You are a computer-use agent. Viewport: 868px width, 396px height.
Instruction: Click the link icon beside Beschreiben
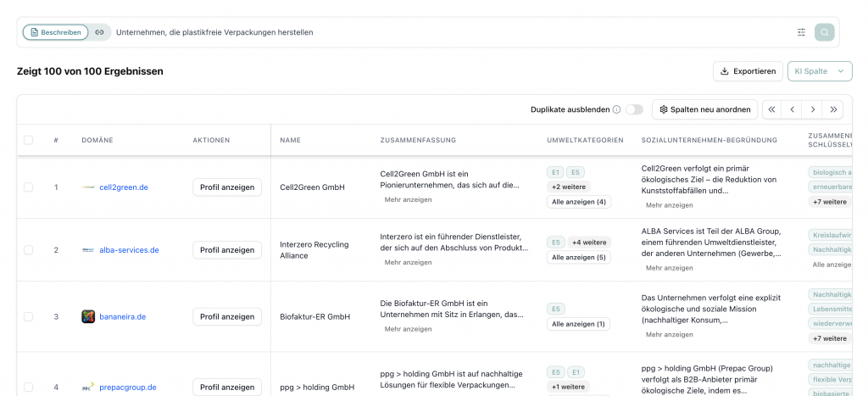coord(100,32)
